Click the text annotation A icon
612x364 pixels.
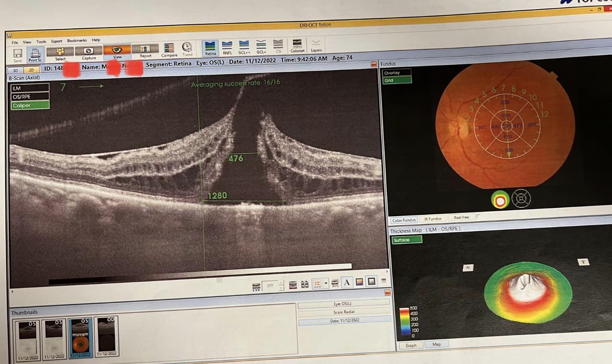click(x=347, y=282)
